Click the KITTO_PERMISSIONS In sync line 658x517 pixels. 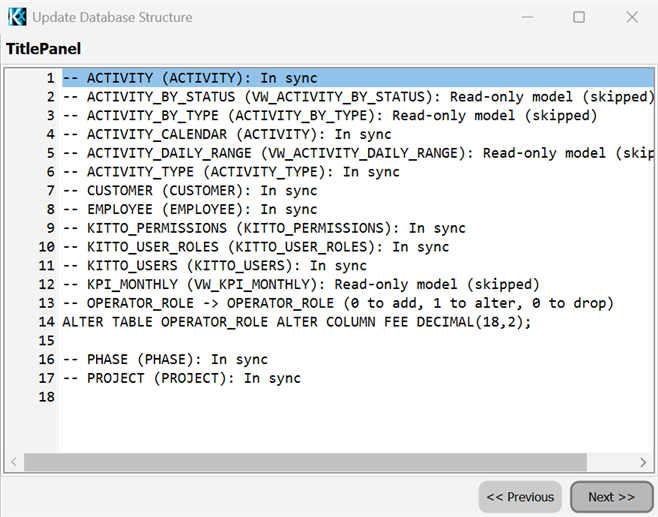coord(264,228)
